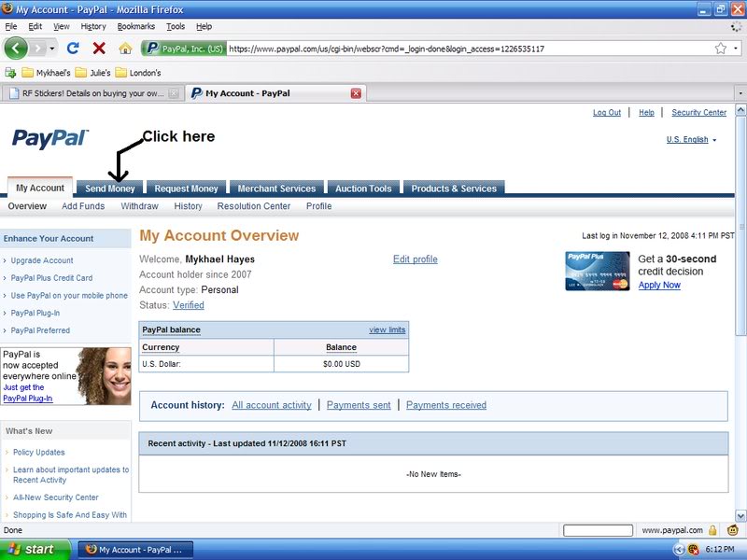Click the PayPal Preferred sidebar link
The width and height of the screenshot is (747, 560).
pyautogui.click(x=40, y=330)
